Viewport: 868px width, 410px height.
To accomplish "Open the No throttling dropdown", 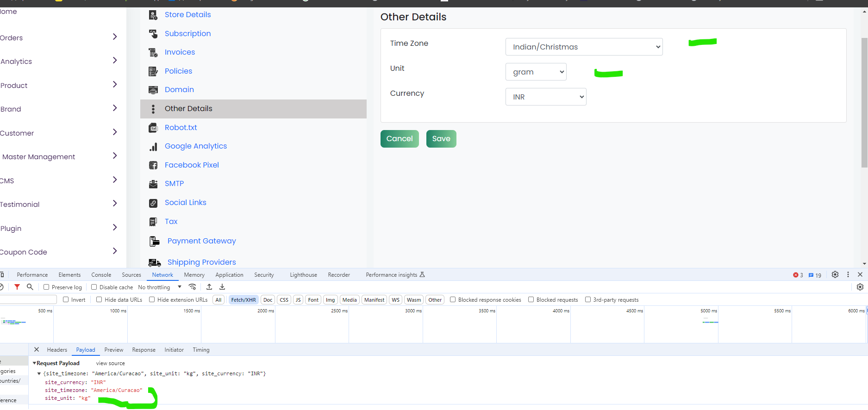I will tap(160, 287).
